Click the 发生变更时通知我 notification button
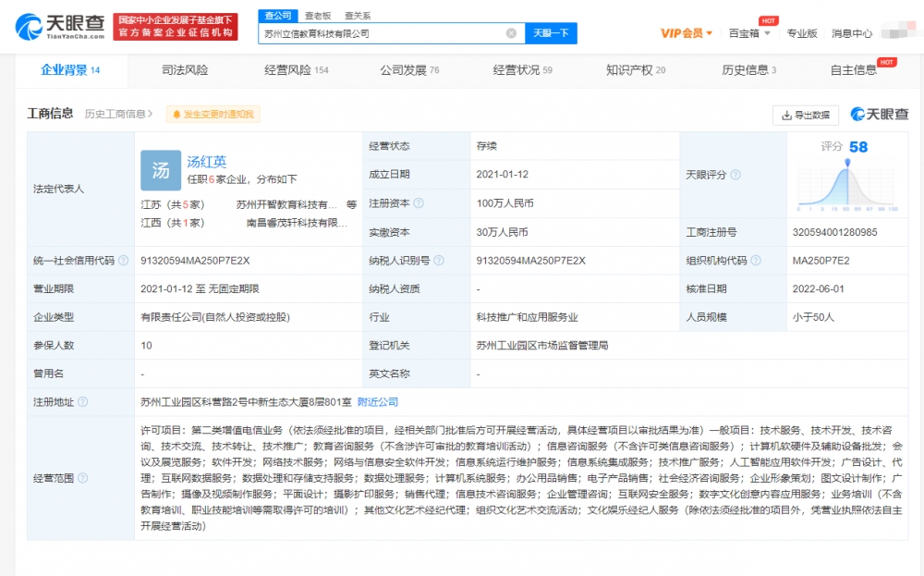This screenshot has height=576, width=924. 213,115
